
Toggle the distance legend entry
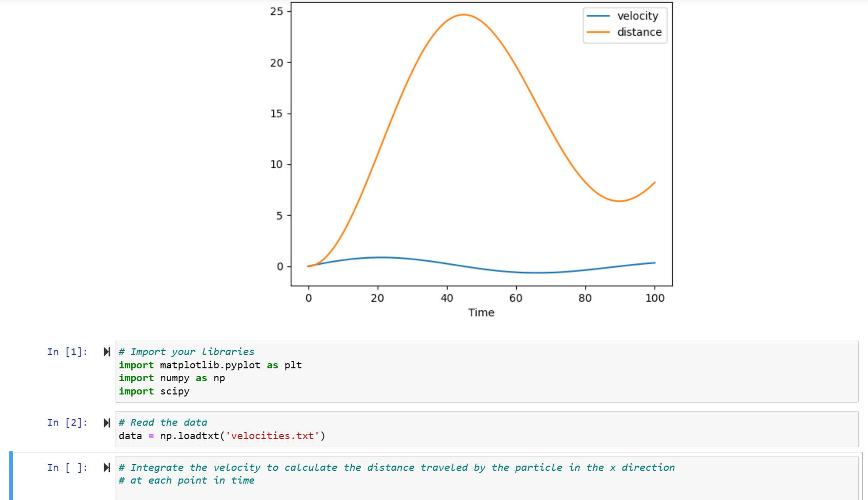click(639, 32)
